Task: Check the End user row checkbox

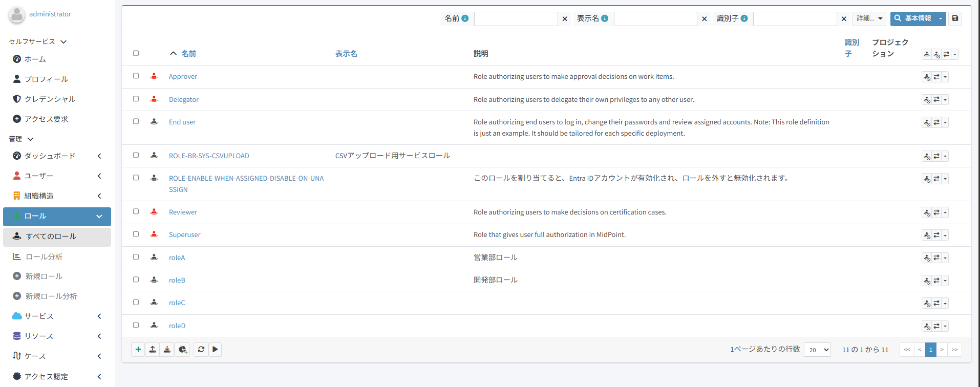Action: [x=136, y=121]
